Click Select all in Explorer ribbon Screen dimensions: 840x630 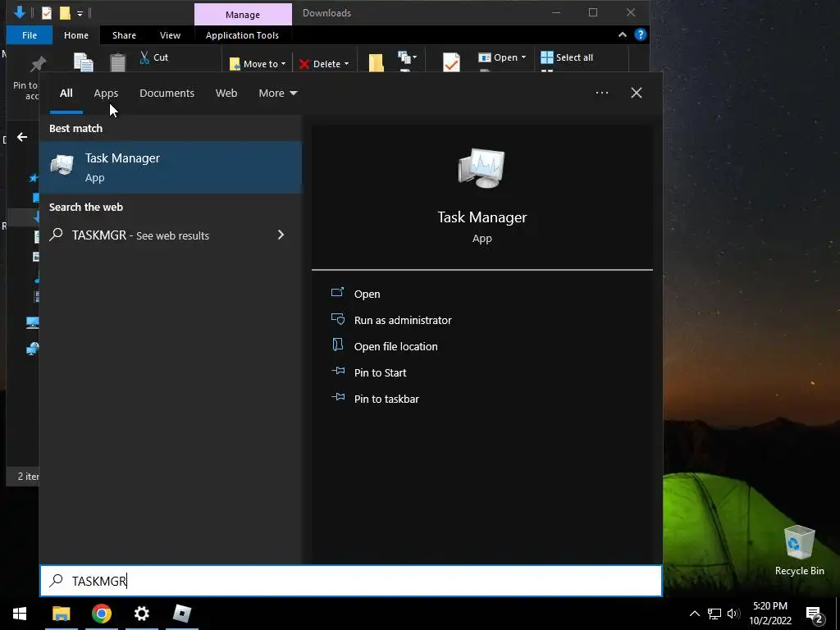tap(567, 57)
